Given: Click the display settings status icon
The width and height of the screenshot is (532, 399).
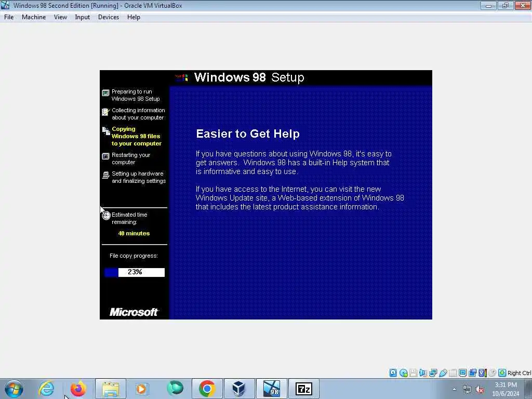Looking at the screenshot, I should (x=462, y=373).
